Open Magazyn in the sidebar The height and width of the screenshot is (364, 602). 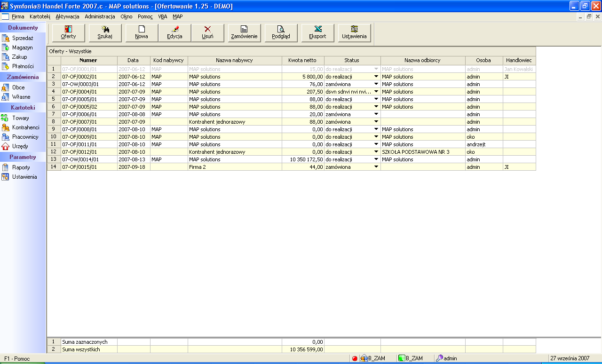pos(17,47)
